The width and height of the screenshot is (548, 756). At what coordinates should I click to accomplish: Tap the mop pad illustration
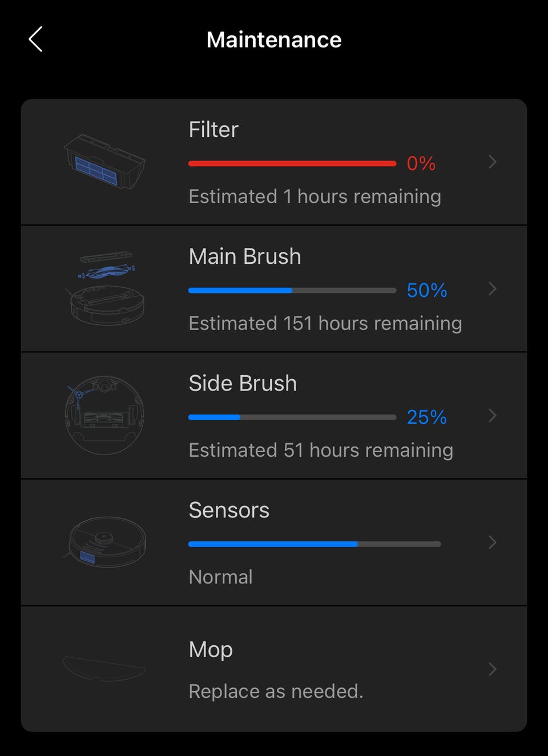click(x=104, y=668)
